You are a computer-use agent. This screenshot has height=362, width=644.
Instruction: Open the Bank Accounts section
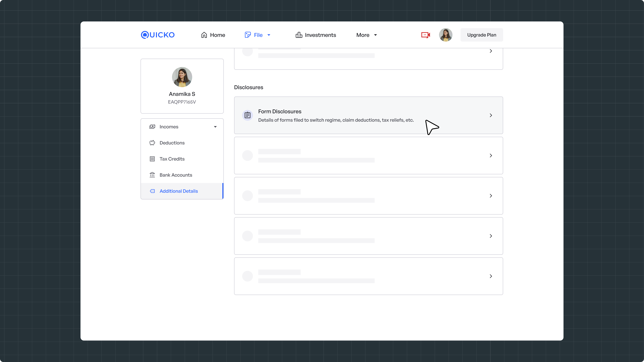click(x=182, y=175)
